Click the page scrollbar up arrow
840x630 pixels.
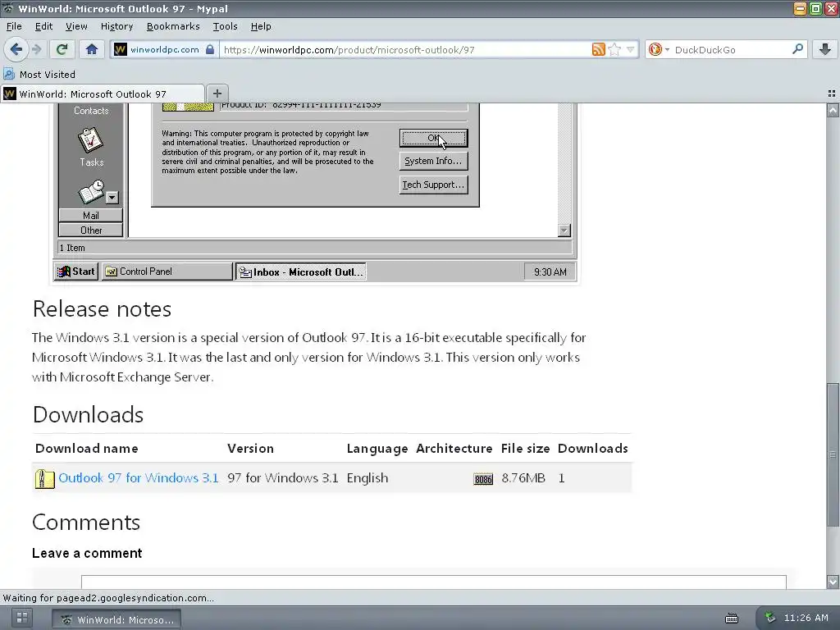click(833, 111)
